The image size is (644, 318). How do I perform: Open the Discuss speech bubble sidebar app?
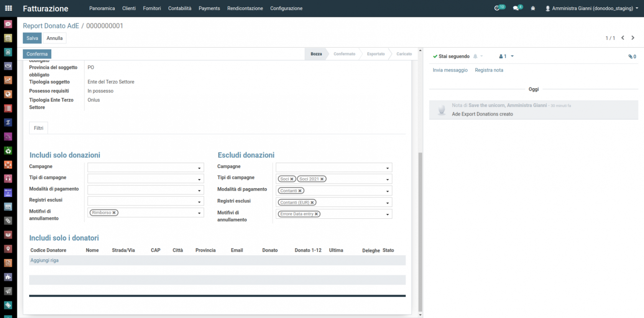8,24
